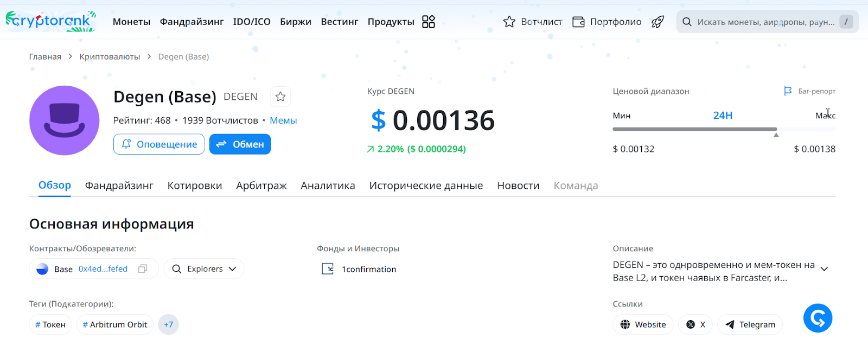Click the 24H price range bar

694,129
